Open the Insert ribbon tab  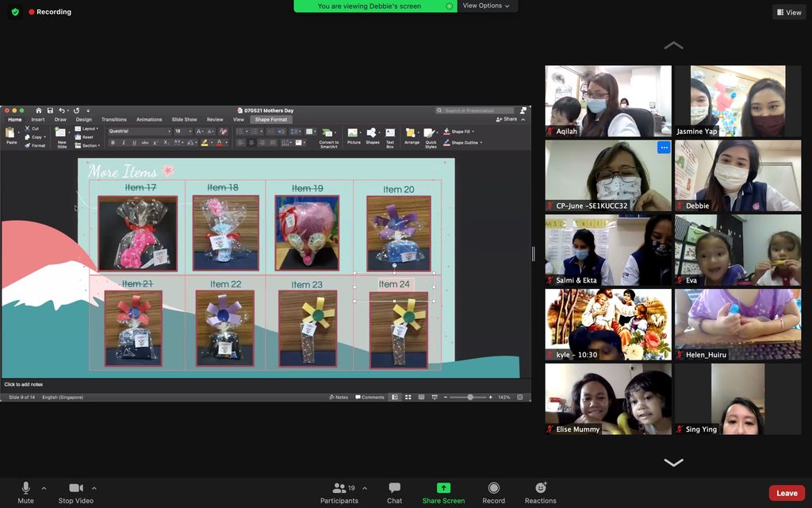pos(38,119)
